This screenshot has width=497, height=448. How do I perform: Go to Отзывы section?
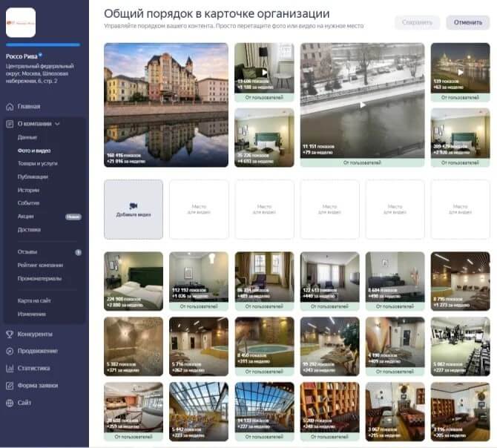click(27, 252)
